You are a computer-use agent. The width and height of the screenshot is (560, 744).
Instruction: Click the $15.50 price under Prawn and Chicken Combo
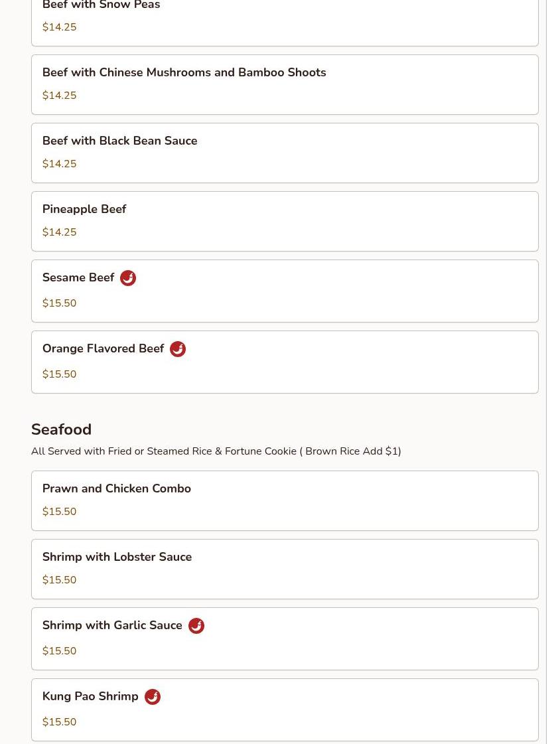point(59,512)
